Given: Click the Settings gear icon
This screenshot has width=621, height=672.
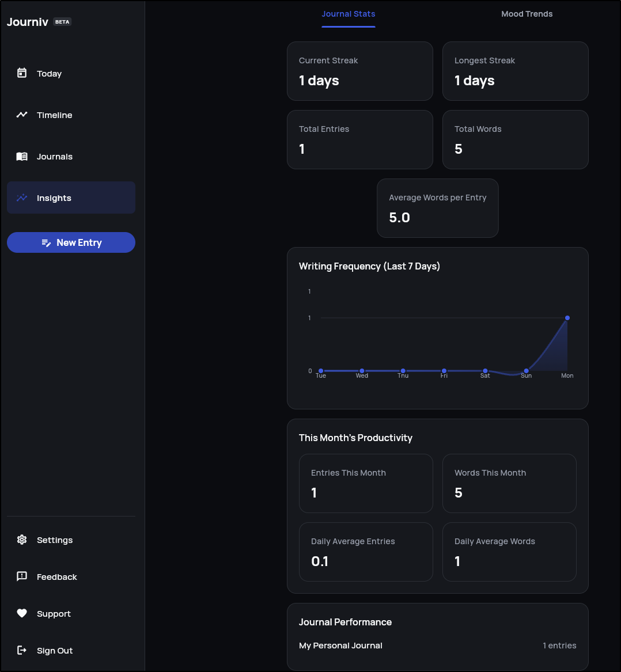Looking at the screenshot, I should 22,540.
